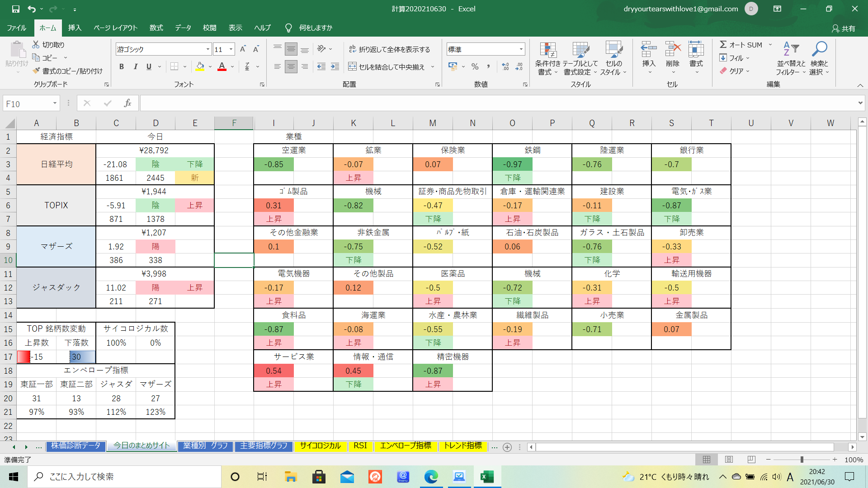Click the Insert Function fx icon
The height and width of the screenshot is (488, 868).
(127, 103)
